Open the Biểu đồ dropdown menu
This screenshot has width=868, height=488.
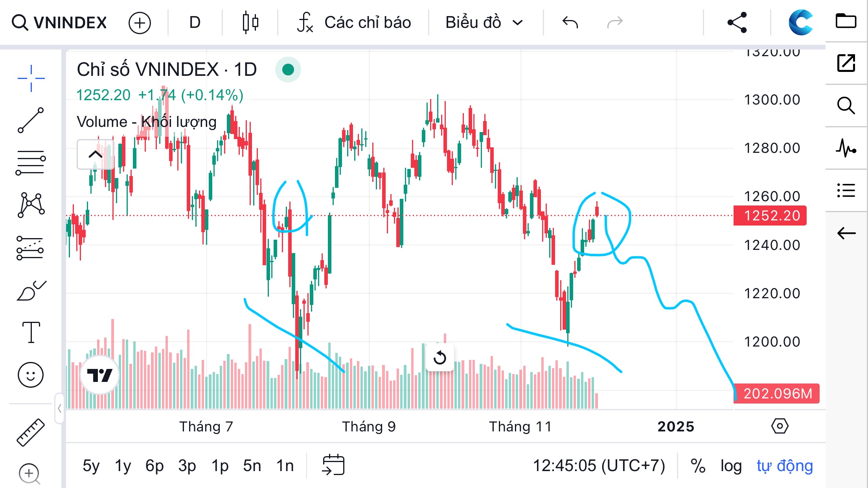(x=484, y=22)
